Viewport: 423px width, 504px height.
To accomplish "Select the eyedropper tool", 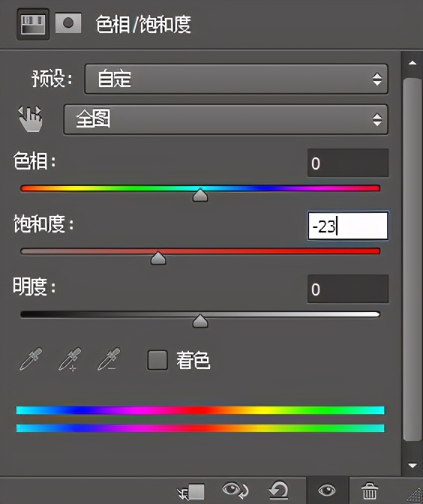I will 31,359.
